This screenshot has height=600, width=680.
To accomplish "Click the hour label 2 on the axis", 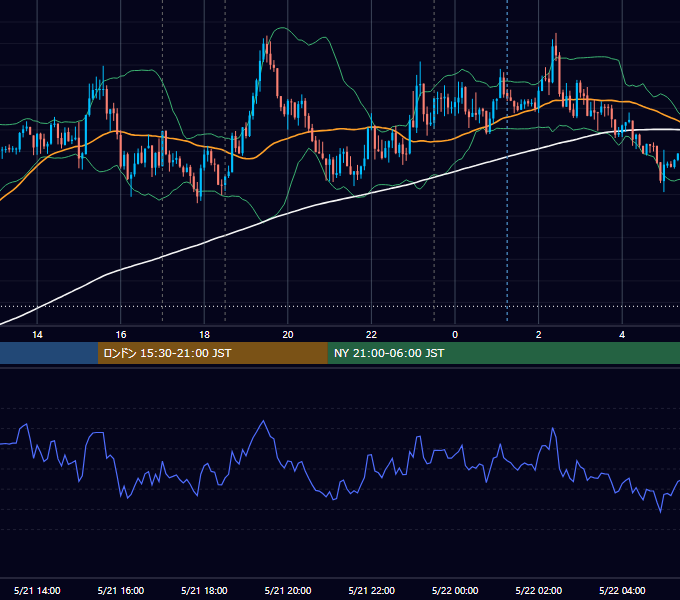I will (539, 335).
